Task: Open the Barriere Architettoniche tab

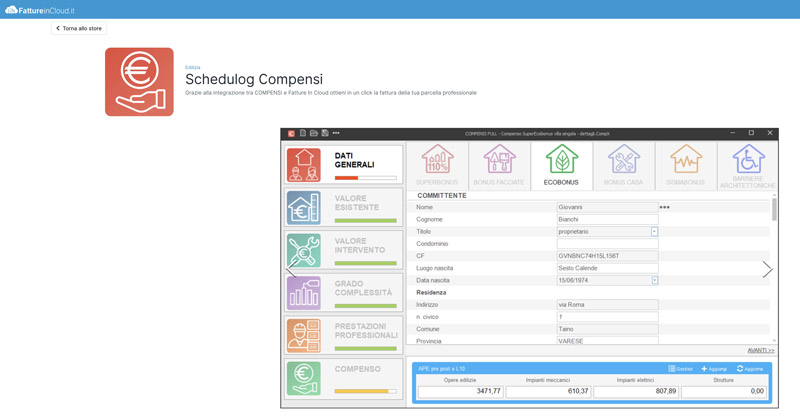Action: point(747,165)
